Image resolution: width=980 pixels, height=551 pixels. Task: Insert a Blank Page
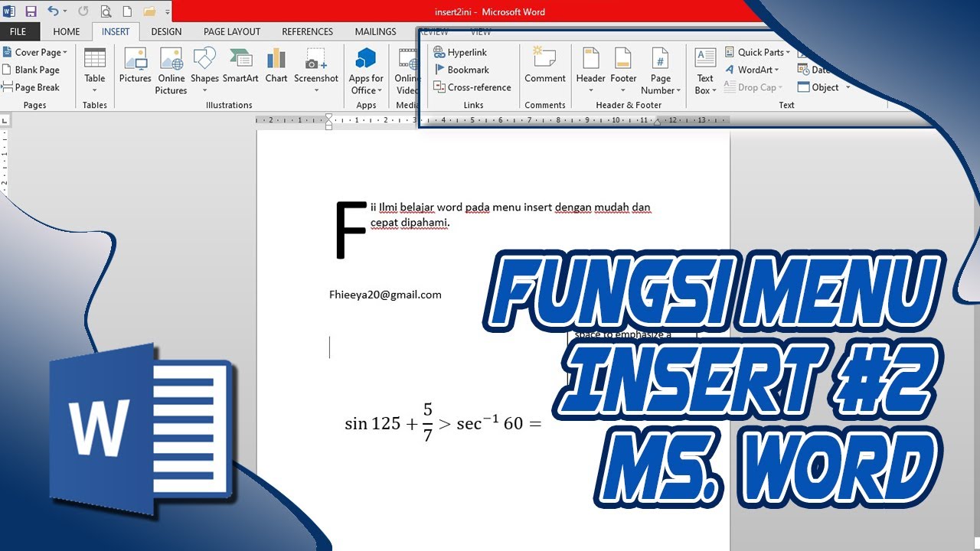[31, 70]
